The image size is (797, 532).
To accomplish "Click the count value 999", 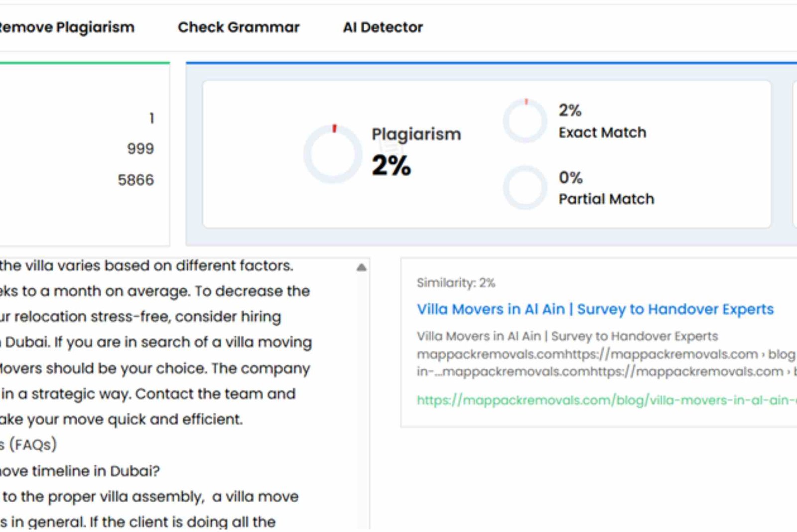I will pyautogui.click(x=140, y=148).
